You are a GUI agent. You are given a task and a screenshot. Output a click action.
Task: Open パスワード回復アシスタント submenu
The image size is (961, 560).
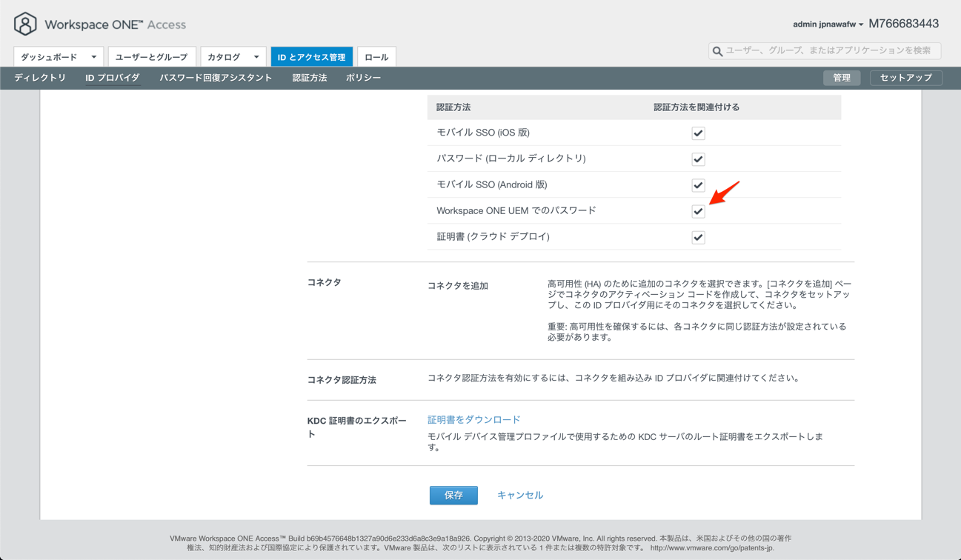[216, 78]
